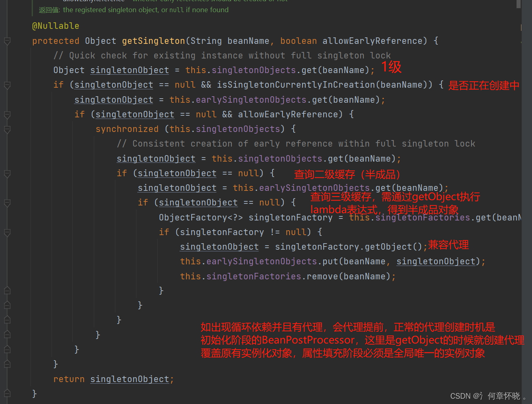This screenshot has width=532, height=404.
Task: Click 'singletonFactories' in the remove statement
Action: pos(254,277)
